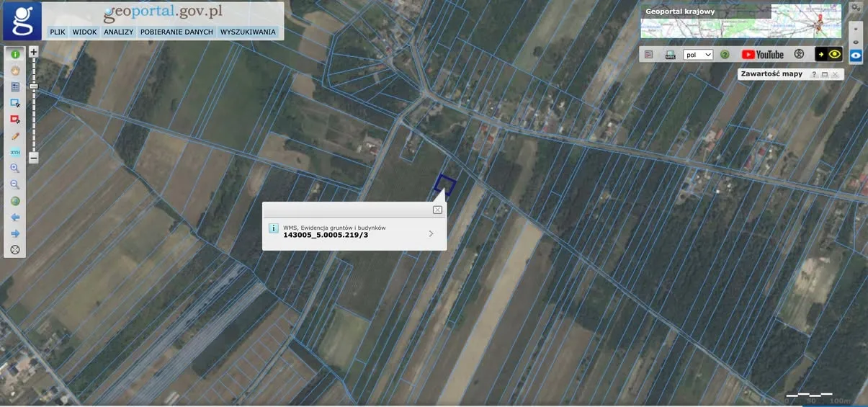Screen dimensions: 868x407
Task: Click the Zawartość mapy title
Action: (x=771, y=74)
